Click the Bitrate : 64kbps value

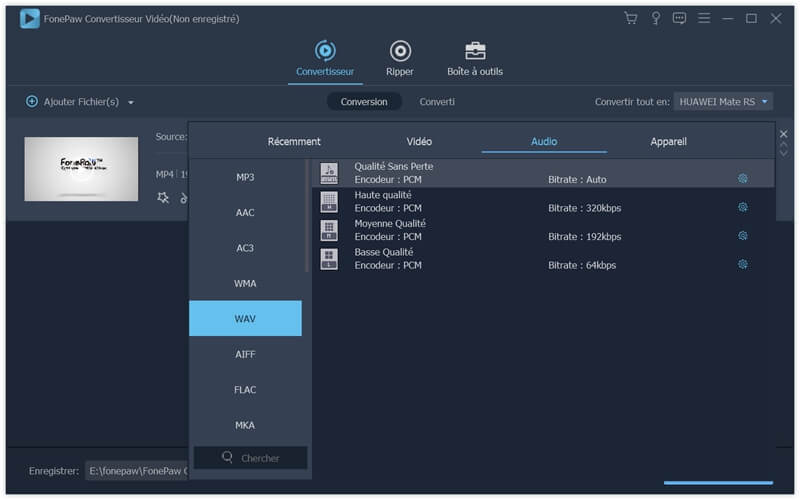[582, 265]
